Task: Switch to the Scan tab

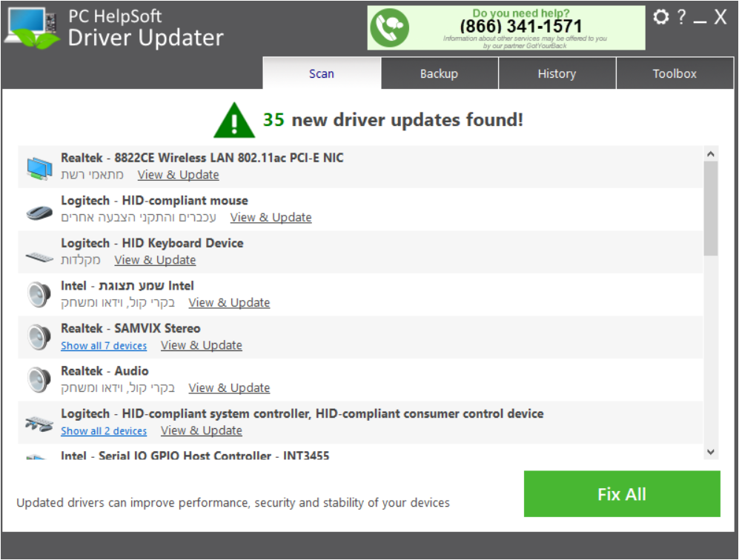Action: tap(322, 73)
